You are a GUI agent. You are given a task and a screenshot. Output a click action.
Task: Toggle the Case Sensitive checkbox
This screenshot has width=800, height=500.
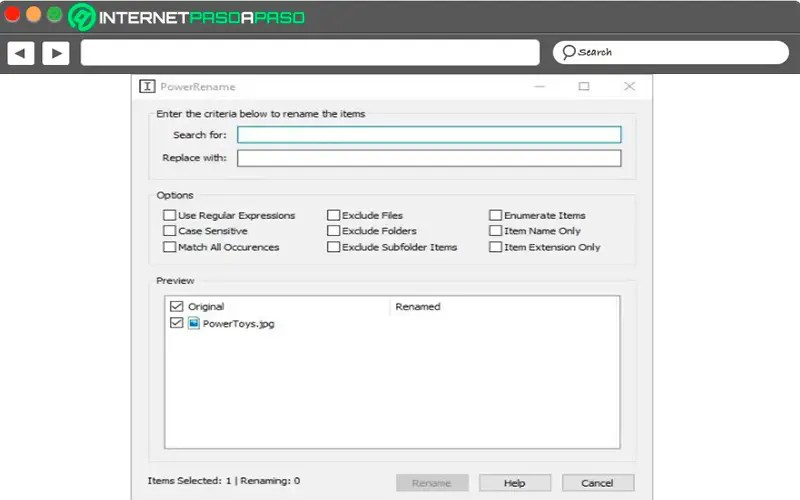pyautogui.click(x=169, y=231)
